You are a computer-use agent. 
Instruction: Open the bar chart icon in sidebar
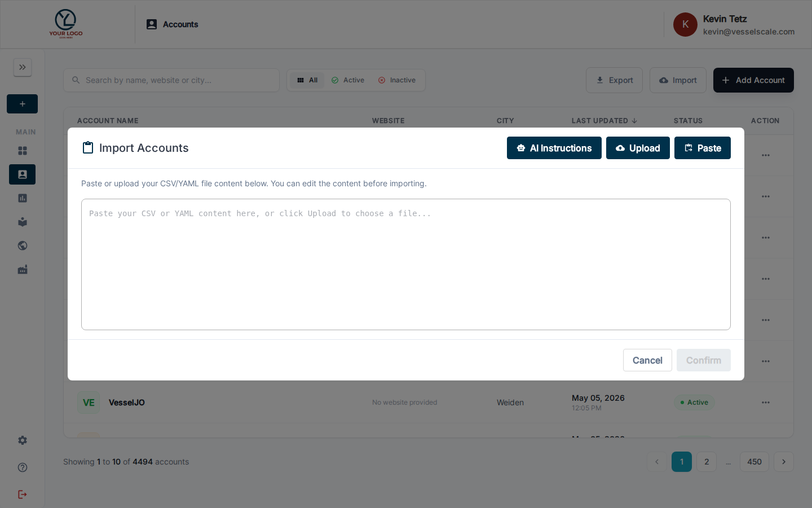pos(23,198)
